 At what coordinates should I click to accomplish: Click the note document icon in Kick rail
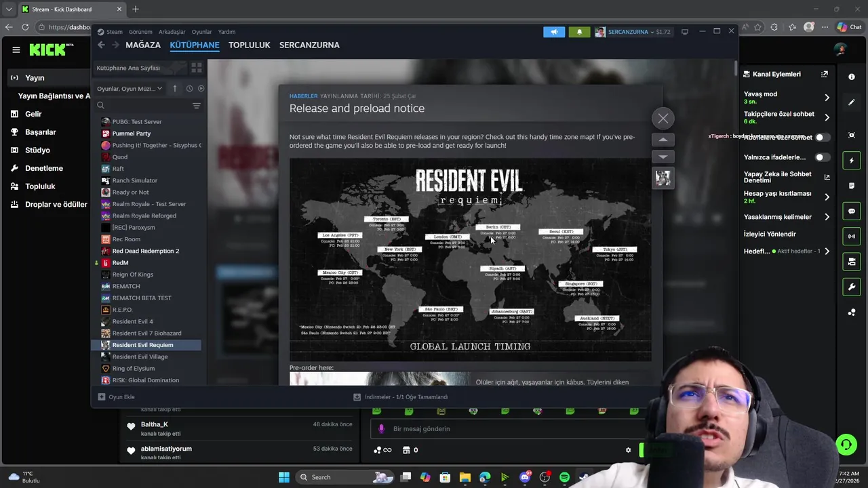pos(852,186)
